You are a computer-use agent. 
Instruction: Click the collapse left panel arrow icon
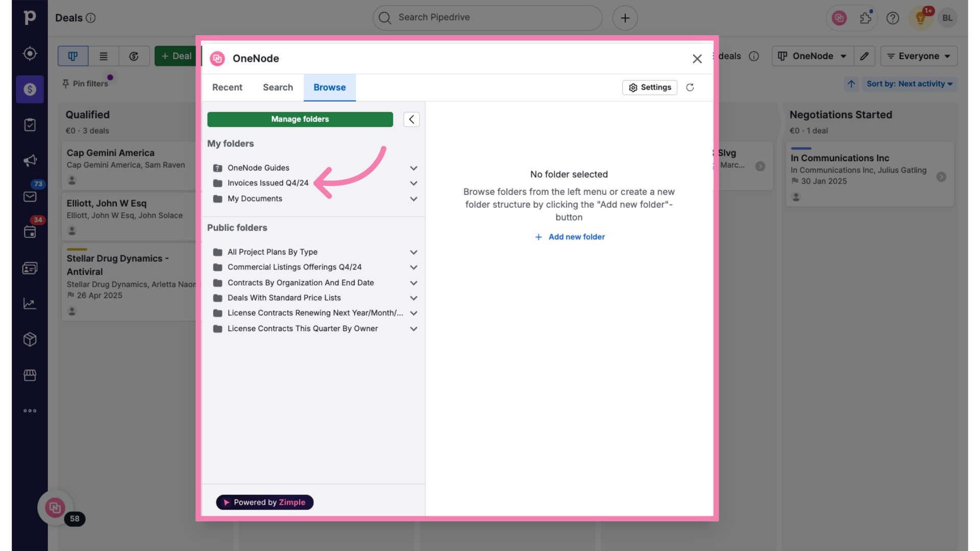click(x=411, y=119)
